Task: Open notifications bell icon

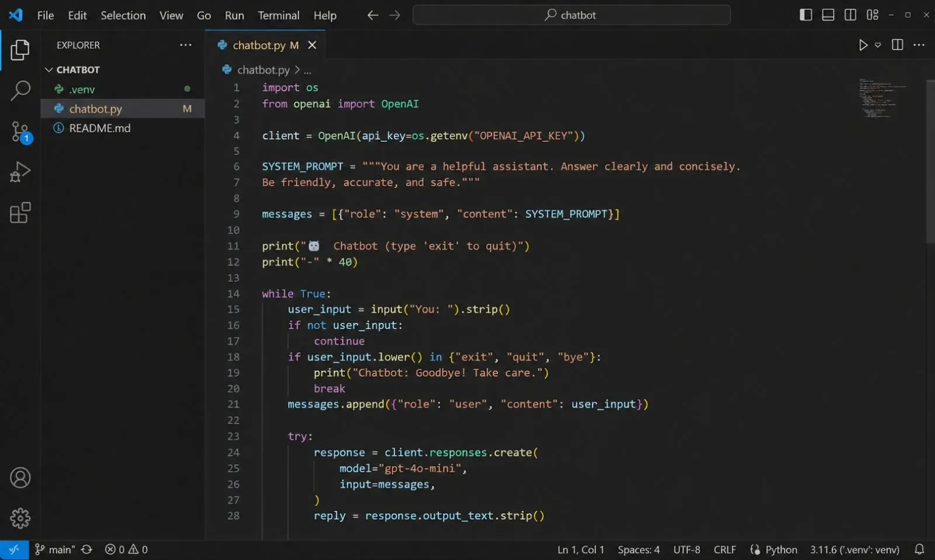Action: [919, 549]
